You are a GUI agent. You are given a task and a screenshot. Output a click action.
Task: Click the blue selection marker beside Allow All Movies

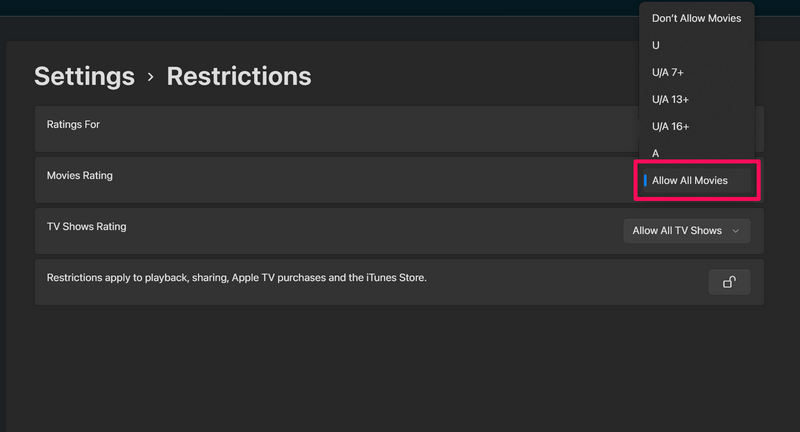pos(646,180)
